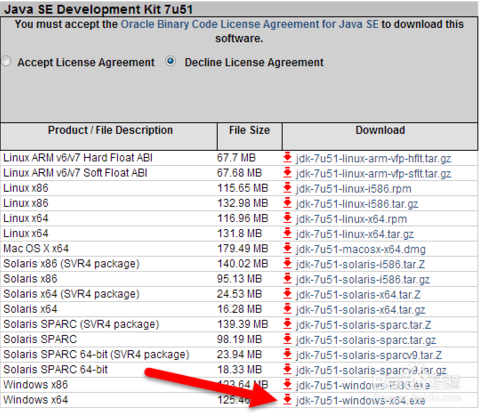480x413 pixels.
Task: Download jdk-7u51-linux-i586.rpm link
Action: [354, 189]
